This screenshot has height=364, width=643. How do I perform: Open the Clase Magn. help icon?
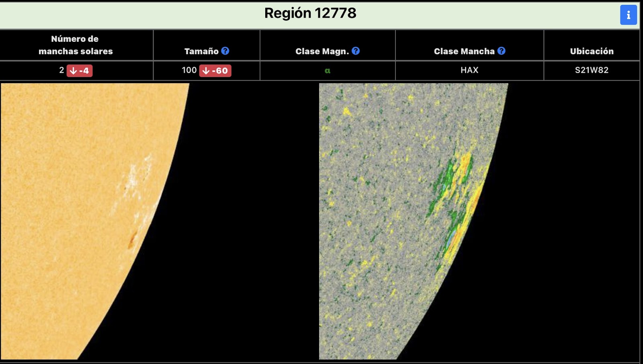[x=356, y=51]
